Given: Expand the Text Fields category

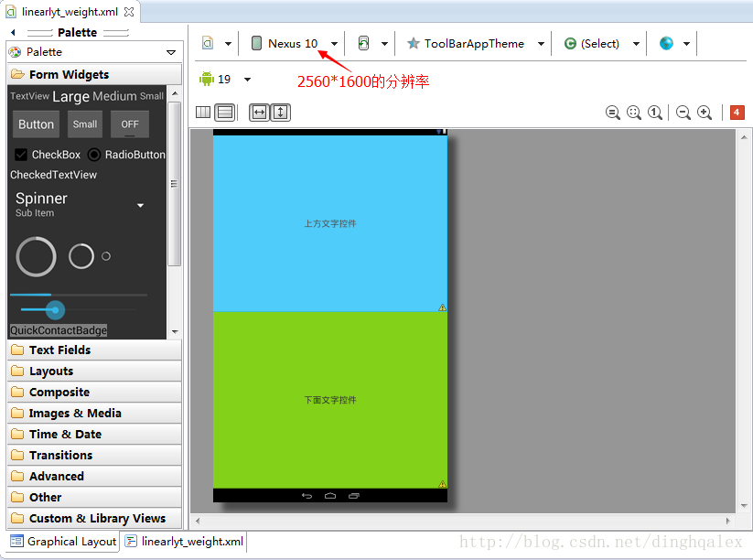Looking at the screenshot, I should click(94, 350).
